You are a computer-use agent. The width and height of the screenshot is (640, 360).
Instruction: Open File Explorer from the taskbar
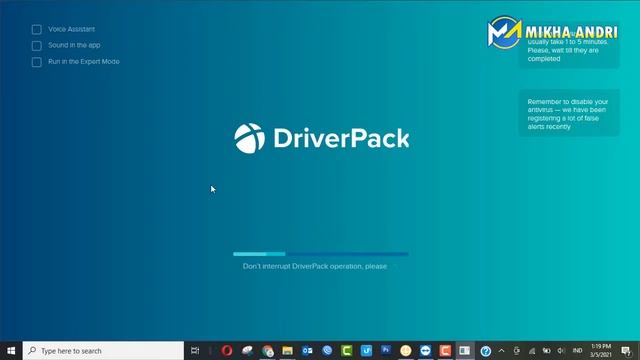(287, 351)
